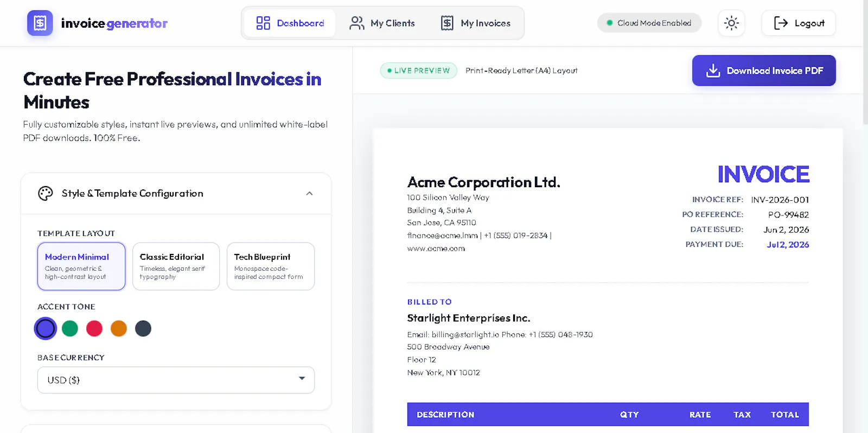
Task: Click the www.acme.com text
Action: pos(436,249)
